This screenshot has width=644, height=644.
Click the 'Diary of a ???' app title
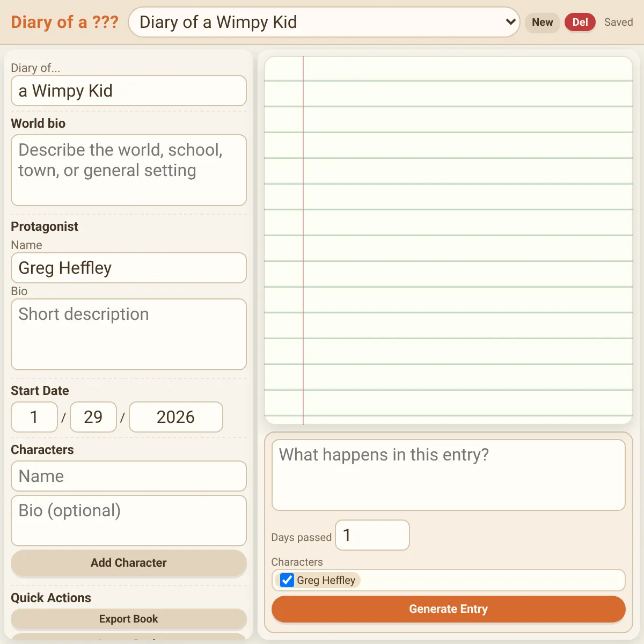click(64, 22)
